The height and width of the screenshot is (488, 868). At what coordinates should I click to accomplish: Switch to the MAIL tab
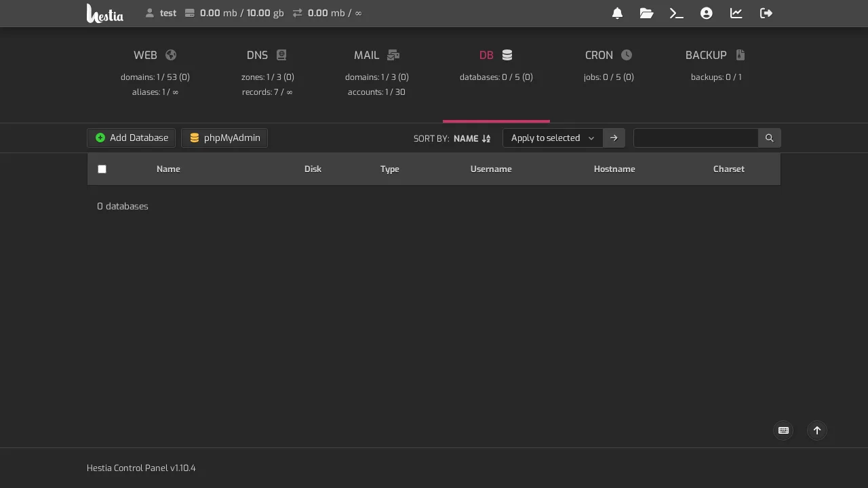376,73
